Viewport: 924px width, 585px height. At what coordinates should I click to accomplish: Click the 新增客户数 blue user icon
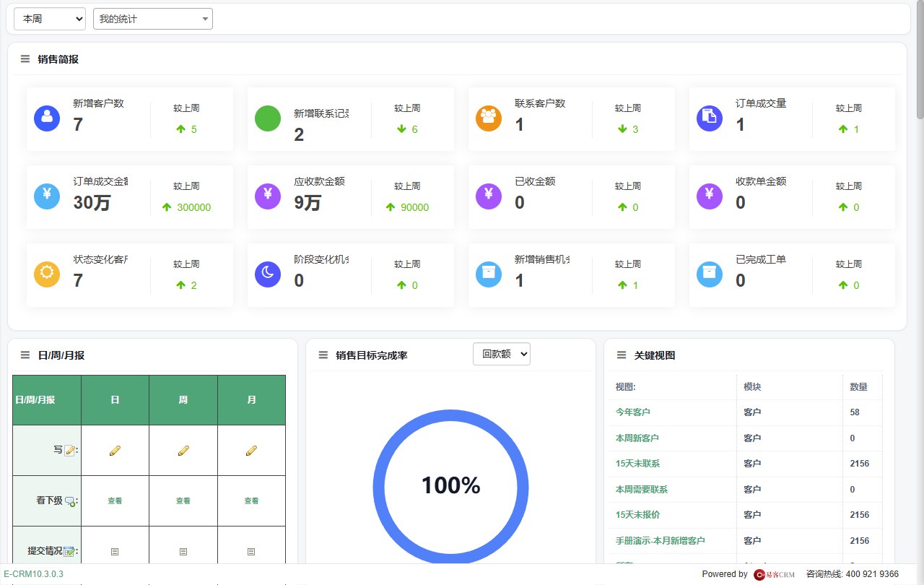coord(47,118)
